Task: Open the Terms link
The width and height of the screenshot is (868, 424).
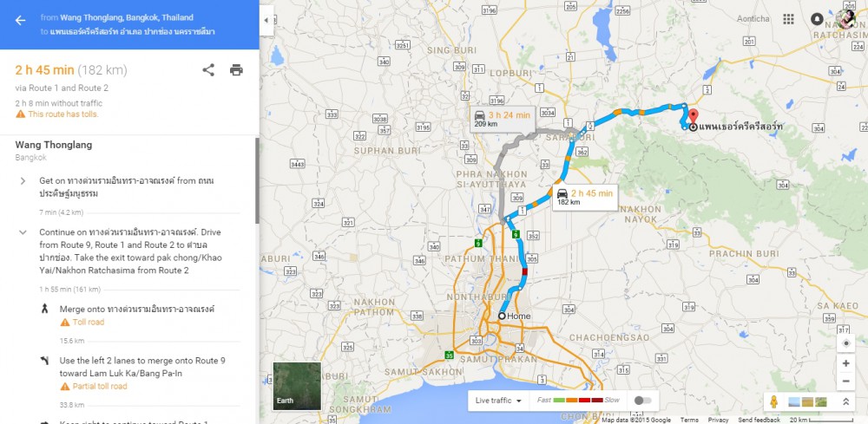Action: click(x=689, y=421)
